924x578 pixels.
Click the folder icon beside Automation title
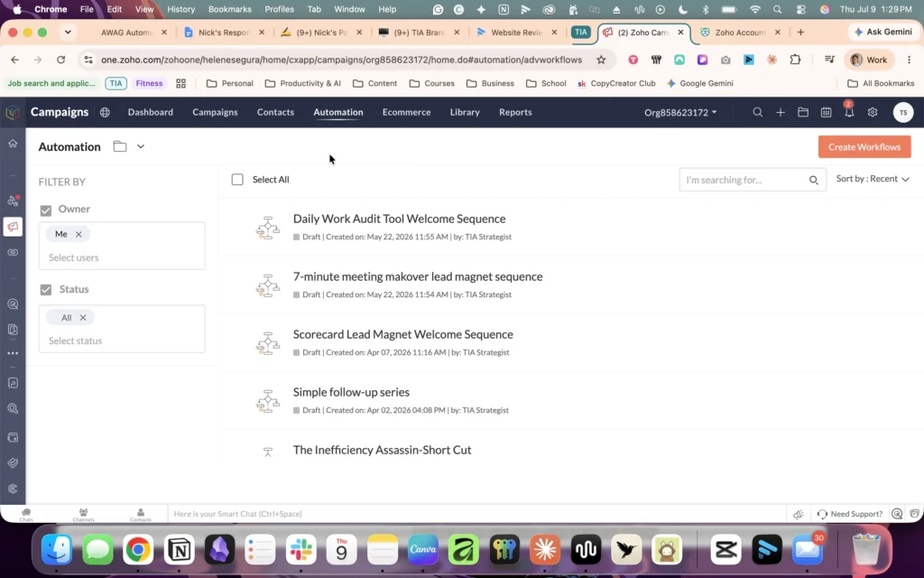(x=120, y=146)
